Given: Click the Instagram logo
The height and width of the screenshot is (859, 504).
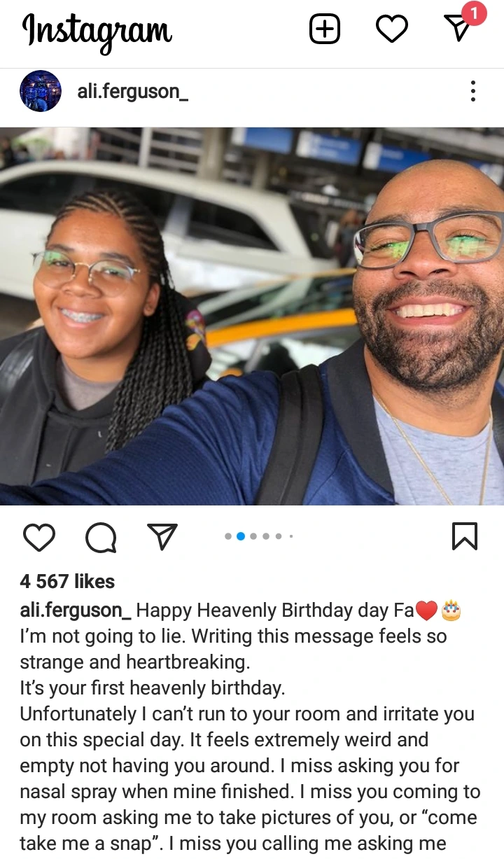Looking at the screenshot, I should (97, 31).
